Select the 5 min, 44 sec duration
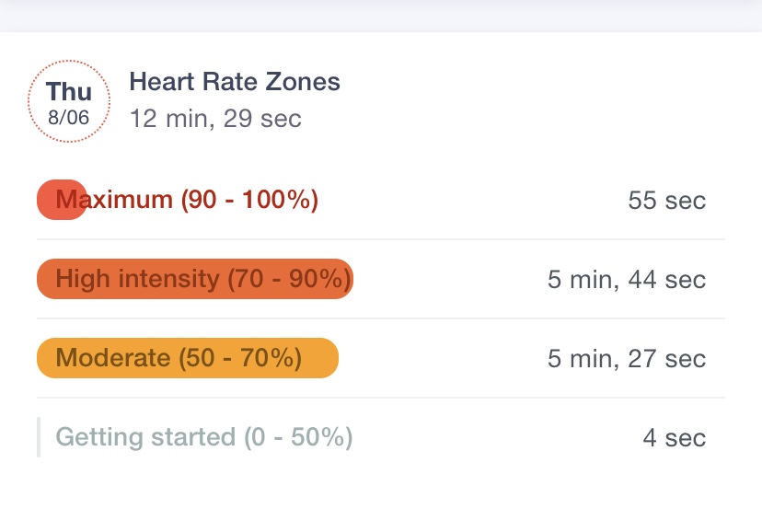 (627, 280)
